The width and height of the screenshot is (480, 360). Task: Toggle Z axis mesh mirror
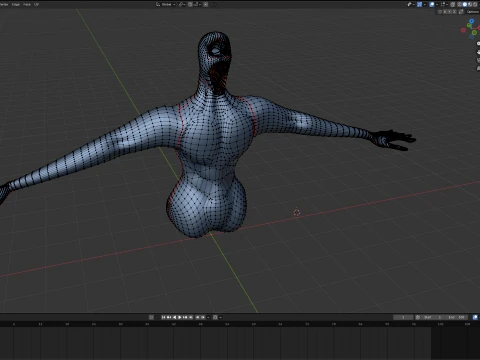pyautogui.click(x=454, y=12)
